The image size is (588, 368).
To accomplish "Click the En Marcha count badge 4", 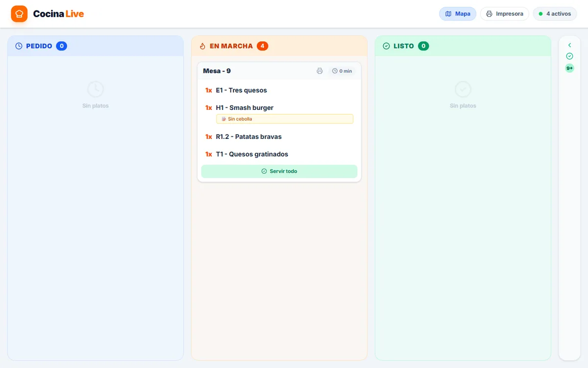I will click(262, 46).
